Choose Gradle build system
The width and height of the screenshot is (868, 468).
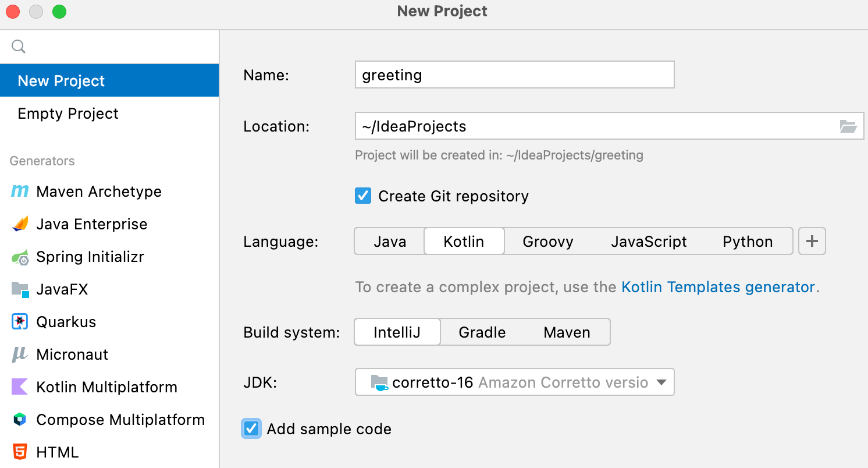[482, 332]
